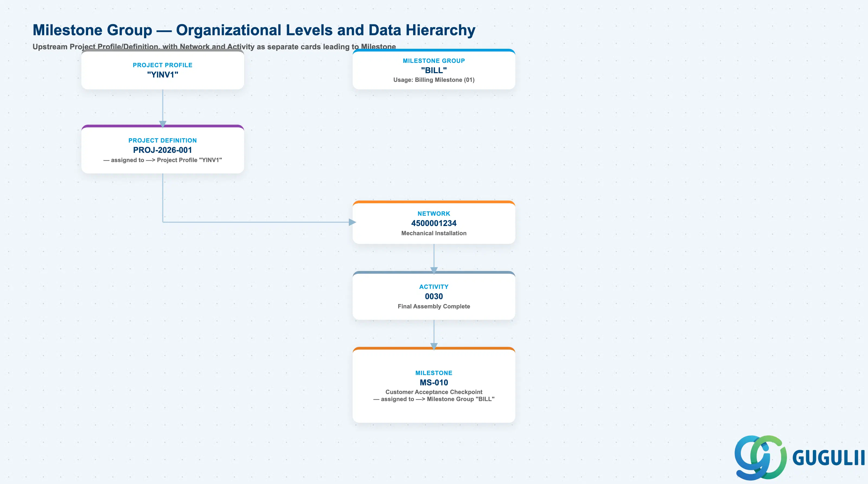The image size is (868, 484).
Task: Click "Final Assembly Complete" text
Action: pyautogui.click(x=434, y=306)
